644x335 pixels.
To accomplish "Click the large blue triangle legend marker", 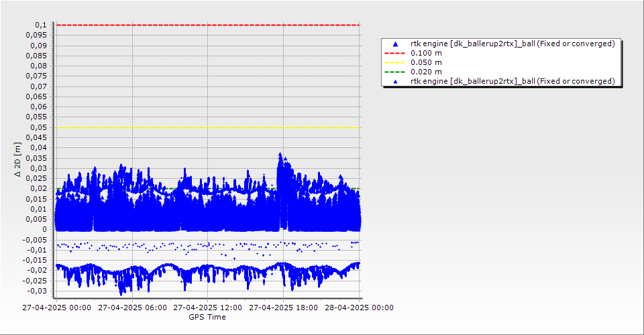I will pos(396,44).
